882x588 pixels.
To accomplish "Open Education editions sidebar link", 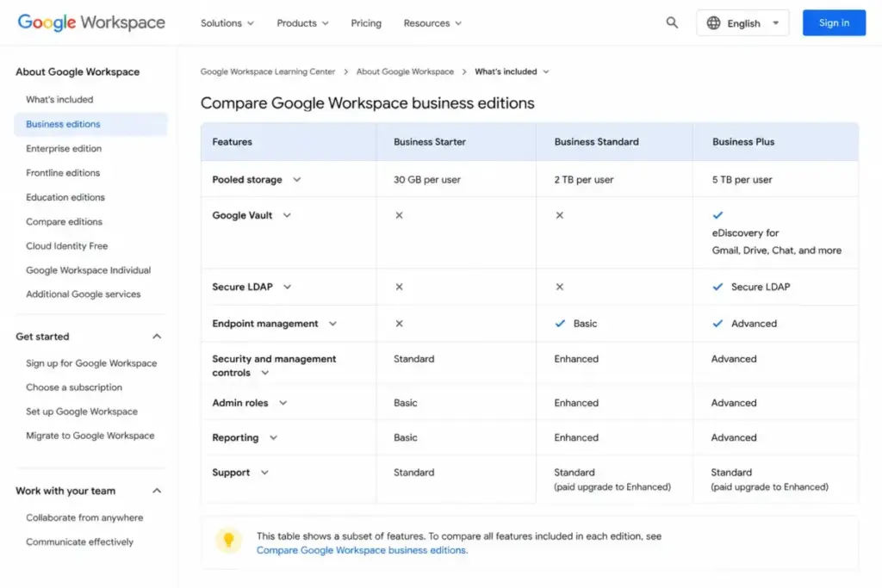I will tap(65, 197).
